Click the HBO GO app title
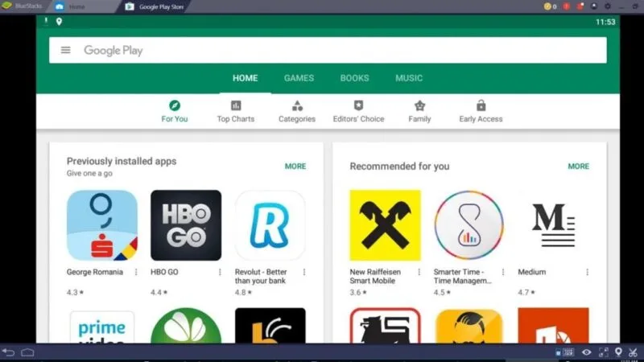644x362 pixels. pos(164,272)
